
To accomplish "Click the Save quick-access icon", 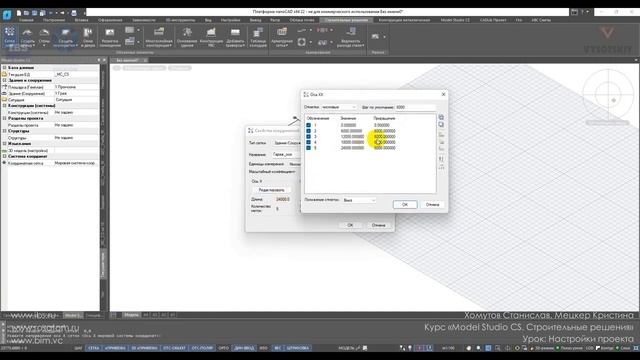I will coord(34,13).
